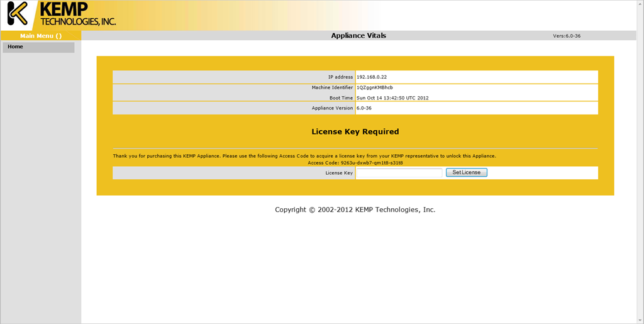Select Machine Identifier value 1QZggnKMBhcb
The width and height of the screenshot is (644, 324).
tap(375, 87)
